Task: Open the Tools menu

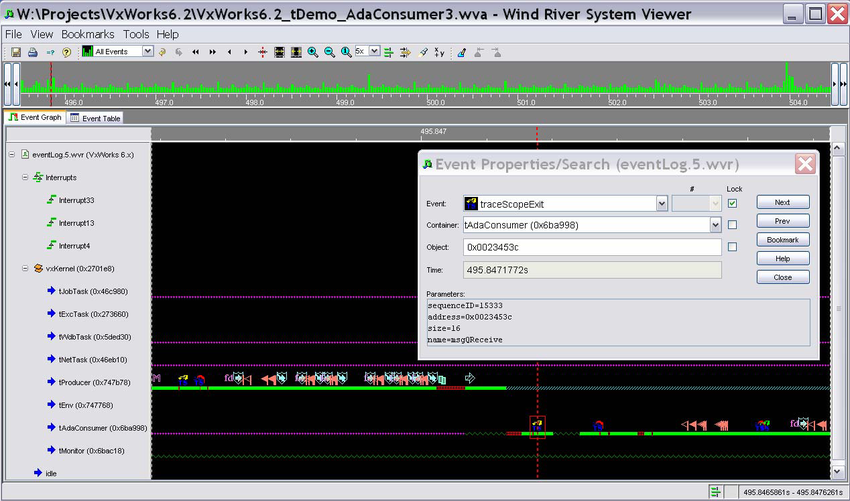Action: coord(136,34)
